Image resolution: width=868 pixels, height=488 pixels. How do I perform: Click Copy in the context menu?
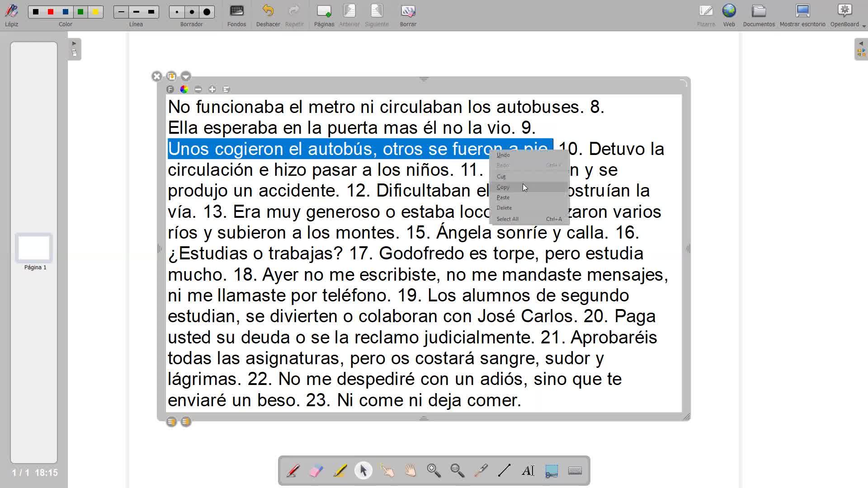pyautogui.click(x=503, y=187)
